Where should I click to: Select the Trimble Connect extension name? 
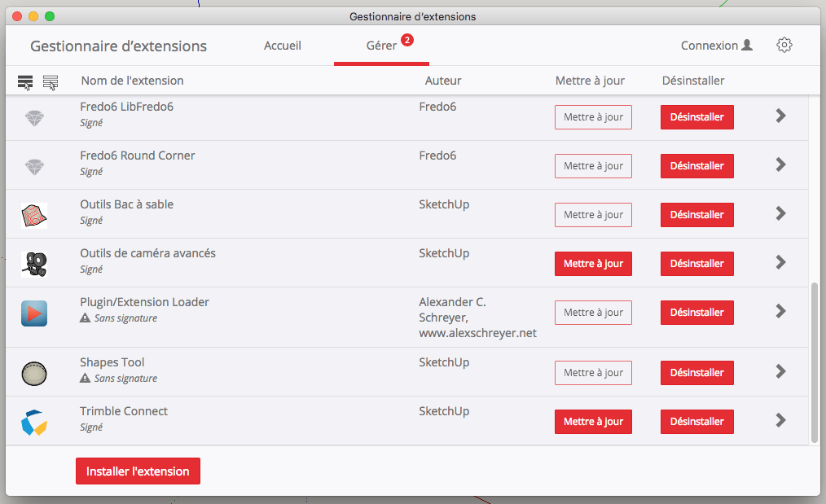(124, 411)
